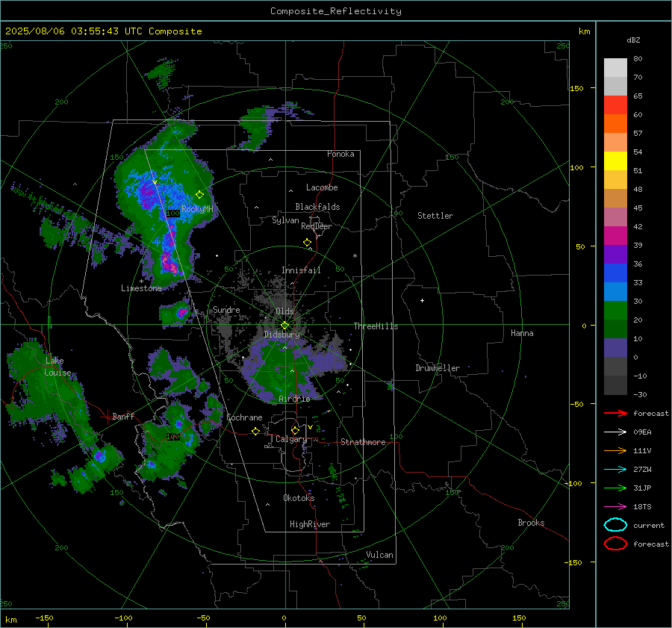Image resolution: width=672 pixels, height=628 pixels.
Task: Pick the light blue 30–33 dBZ swatch
Action: [615, 292]
